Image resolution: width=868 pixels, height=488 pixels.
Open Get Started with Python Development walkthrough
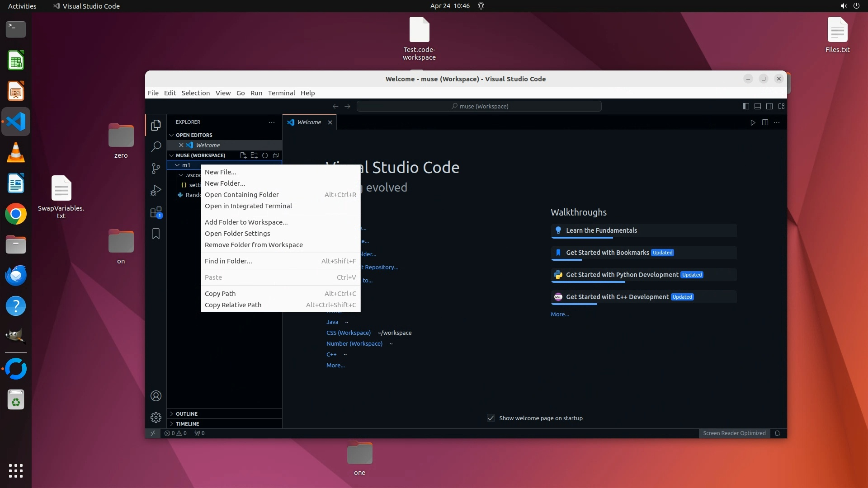click(x=622, y=275)
